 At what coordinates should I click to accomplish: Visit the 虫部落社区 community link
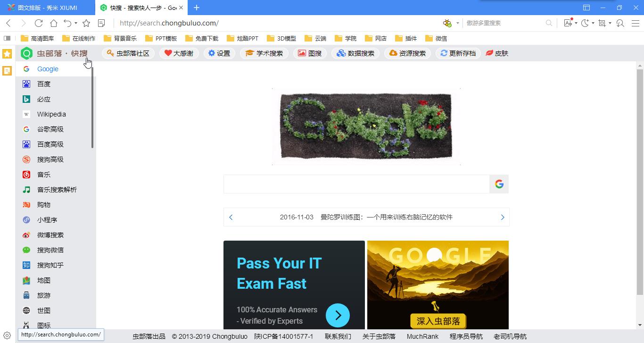128,53
